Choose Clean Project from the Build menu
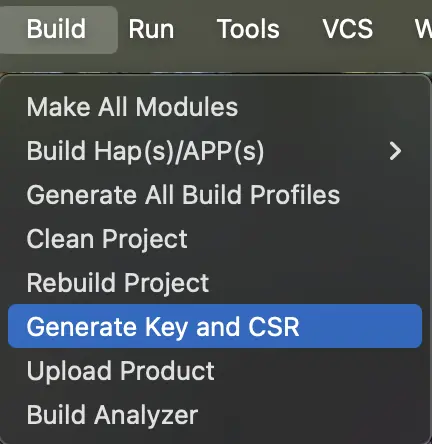Screen dimensions: 432x444 215,239
